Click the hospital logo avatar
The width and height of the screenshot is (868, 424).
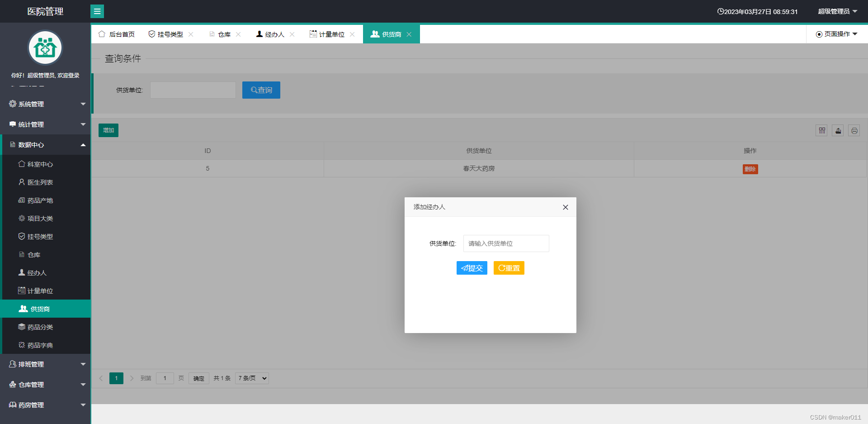(45, 48)
